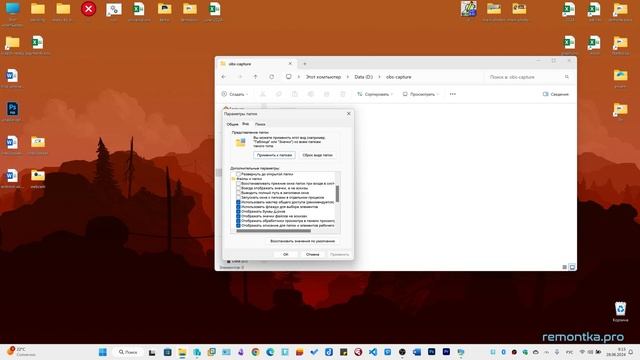Viewport: 640px width, 360px height.
Task: Open the Сведения details pane
Action: 556,94
